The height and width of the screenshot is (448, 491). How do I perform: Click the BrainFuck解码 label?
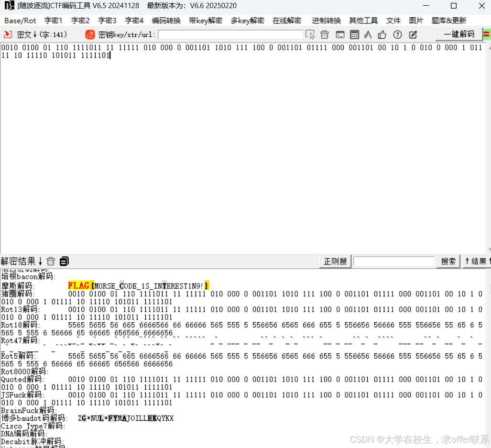tap(29, 410)
